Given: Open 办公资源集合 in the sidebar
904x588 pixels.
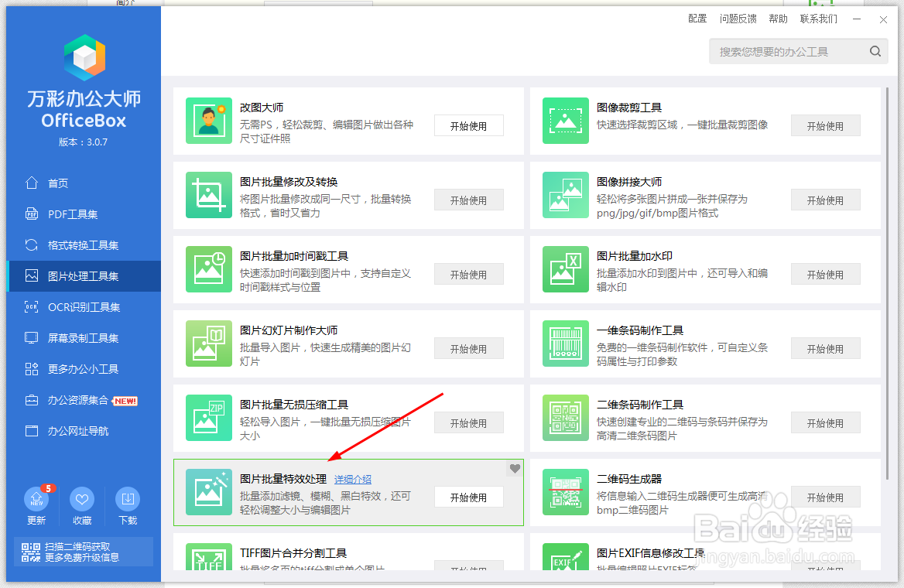Looking at the screenshot, I should (x=84, y=400).
